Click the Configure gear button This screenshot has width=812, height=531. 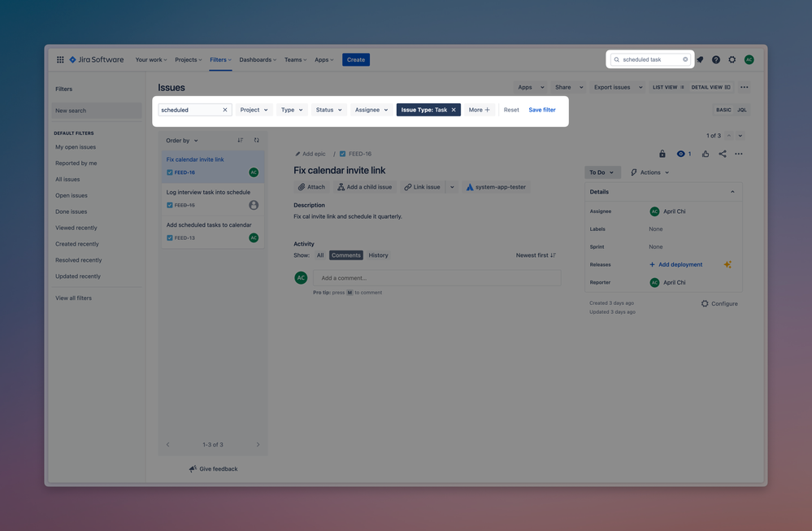point(719,303)
